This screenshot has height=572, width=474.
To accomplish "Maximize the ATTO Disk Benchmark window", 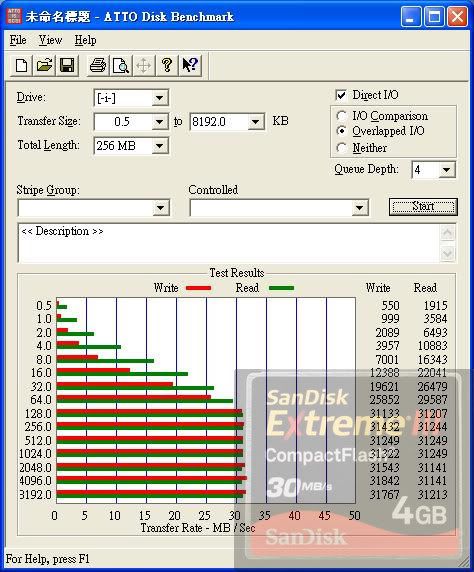I will coord(434,17).
